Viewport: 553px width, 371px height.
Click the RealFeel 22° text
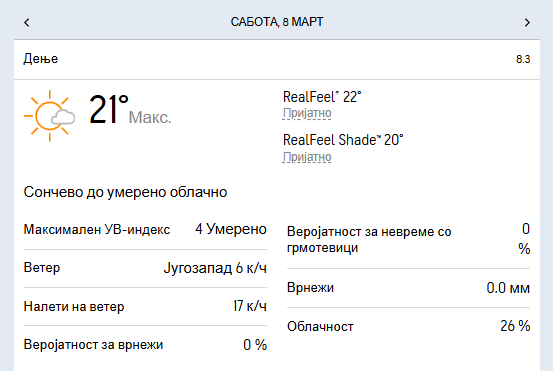322,97
